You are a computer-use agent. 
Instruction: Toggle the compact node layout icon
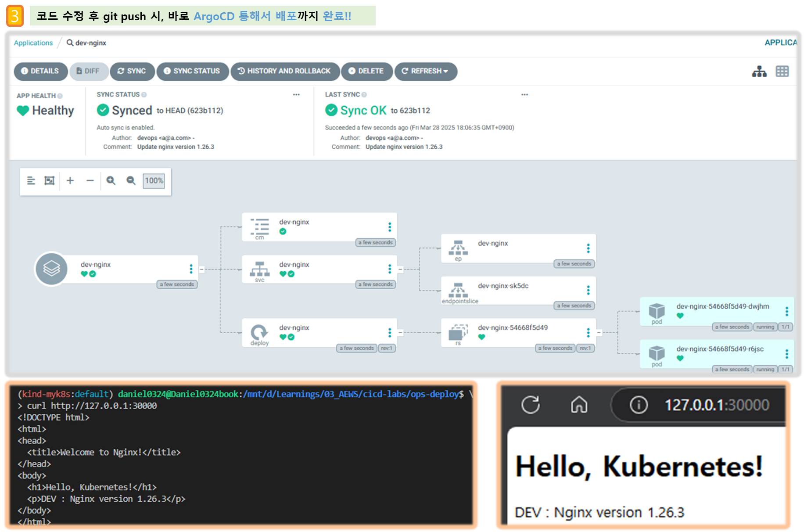pyautogui.click(x=31, y=180)
